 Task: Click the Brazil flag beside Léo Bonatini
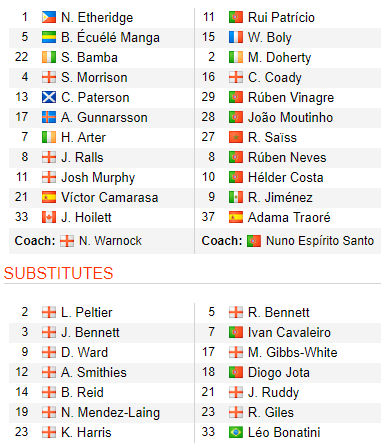pyautogui.click(x=236, y=432)
